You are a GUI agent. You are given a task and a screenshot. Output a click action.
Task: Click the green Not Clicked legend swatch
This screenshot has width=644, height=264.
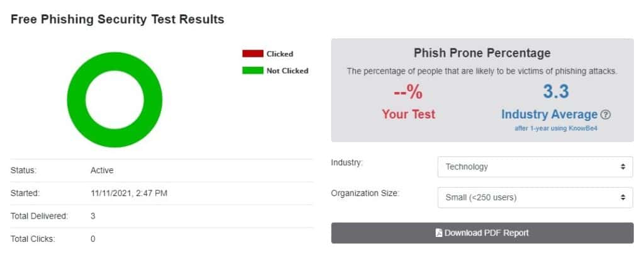[x=253, y=71]
